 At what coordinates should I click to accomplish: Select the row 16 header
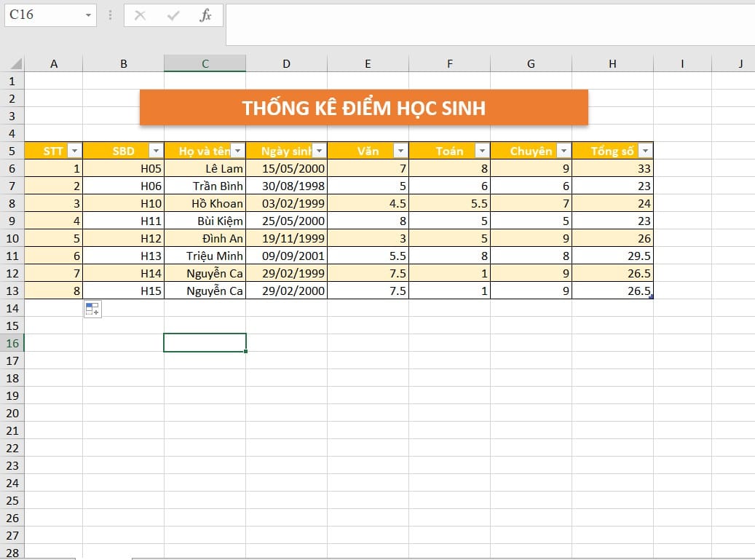pyautogui.click(x=12, y=343)
